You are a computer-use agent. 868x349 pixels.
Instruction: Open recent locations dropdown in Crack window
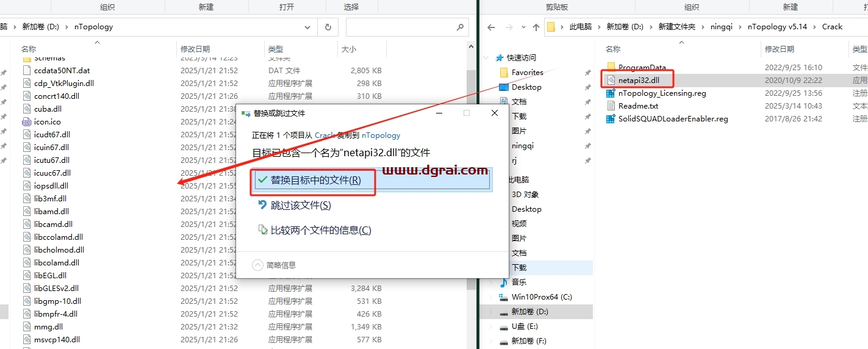(x=523, y=27)
